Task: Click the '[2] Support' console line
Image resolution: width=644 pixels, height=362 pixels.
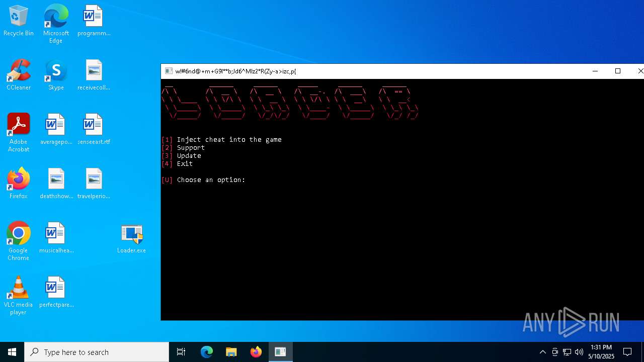Action: (x=183, y=148)
